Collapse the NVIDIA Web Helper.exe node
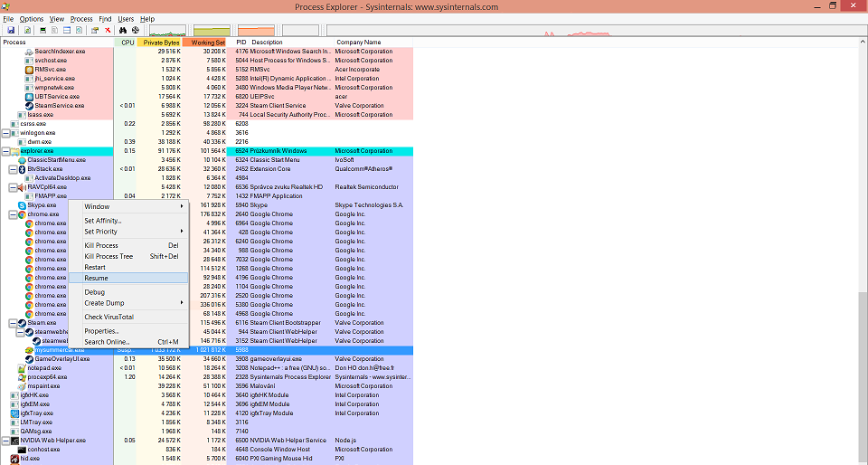 [x=5, y=441]
